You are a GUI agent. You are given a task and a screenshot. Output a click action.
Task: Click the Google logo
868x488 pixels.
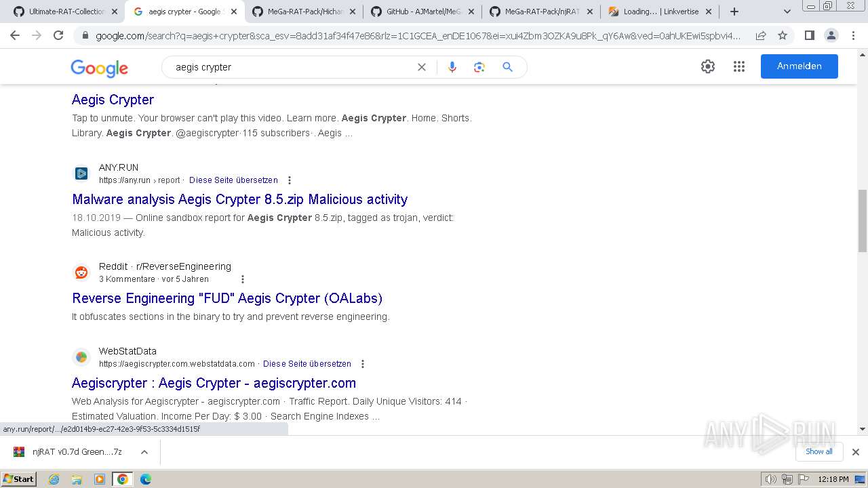coord(99,68)
